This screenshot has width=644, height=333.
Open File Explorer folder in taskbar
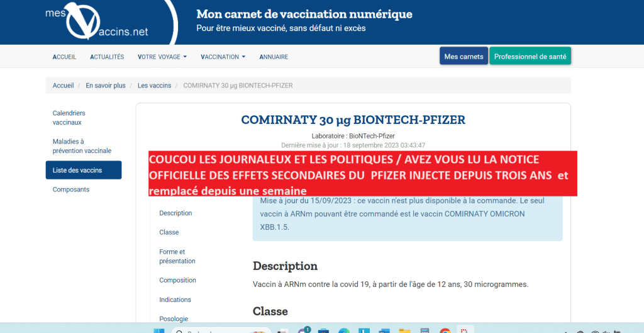[404, 330]
